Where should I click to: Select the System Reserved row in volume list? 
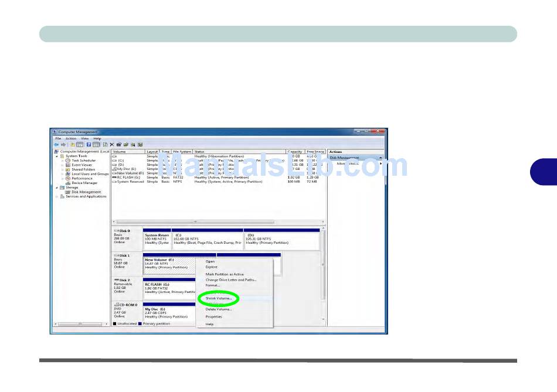(219, 182)
